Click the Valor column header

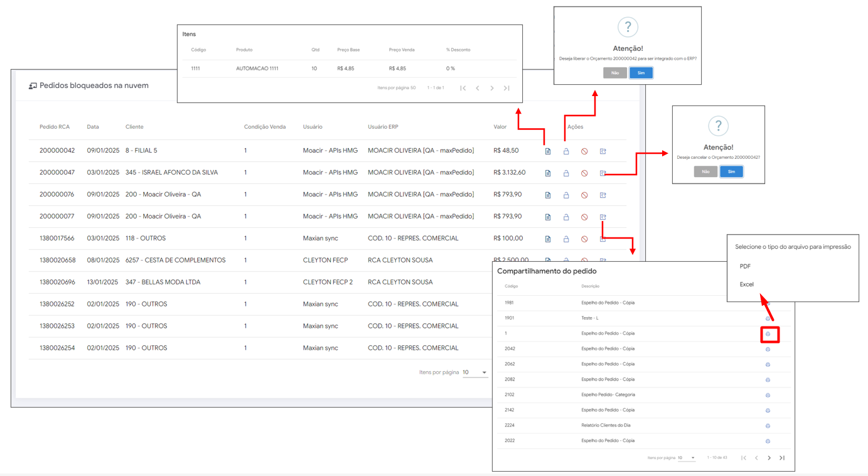[500, 127]
